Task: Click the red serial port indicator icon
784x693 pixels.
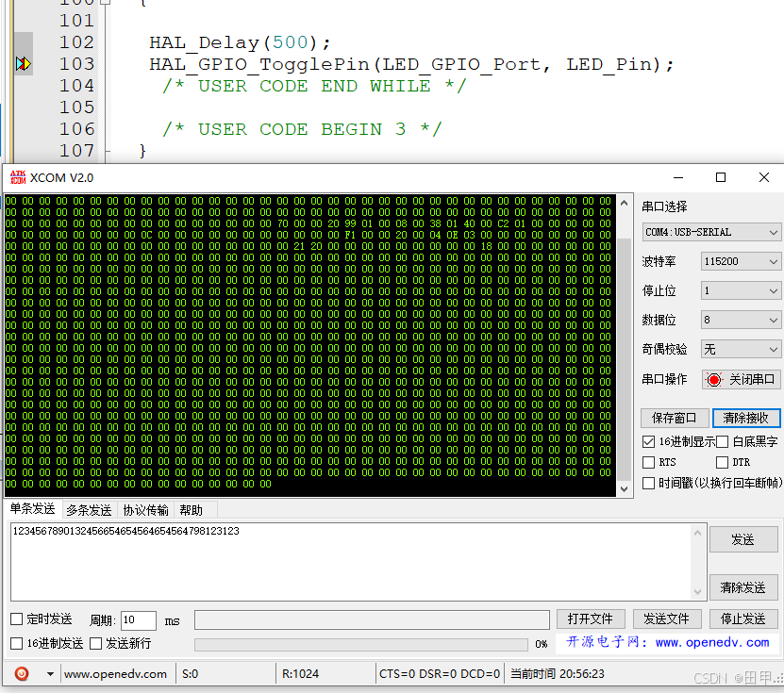Action: 714,380
